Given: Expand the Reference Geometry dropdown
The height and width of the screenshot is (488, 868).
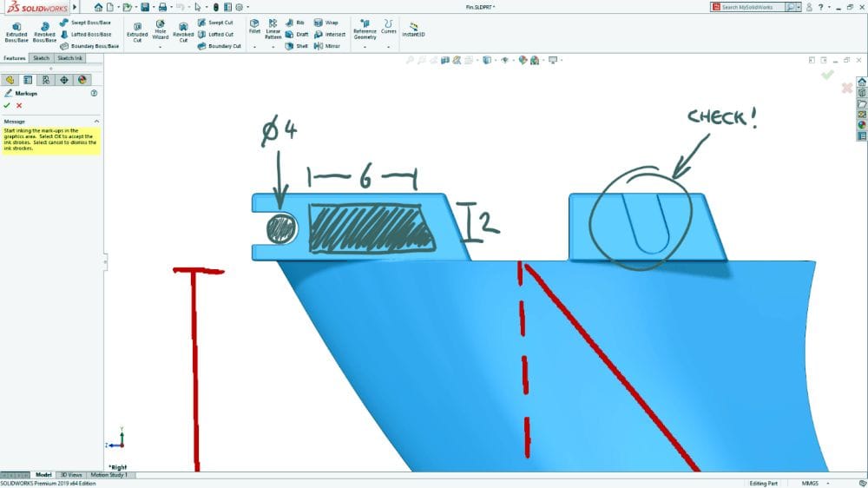Looking at the screenshot, I should (365, 47).
